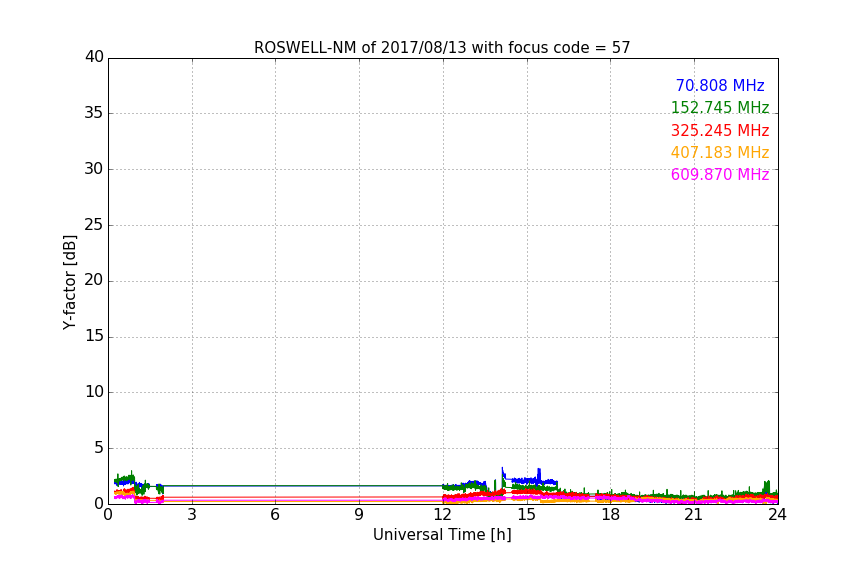This screenshot has height=576, width=864.
Task: Click the x-axis tick label '3'
Action: (192, 515)
